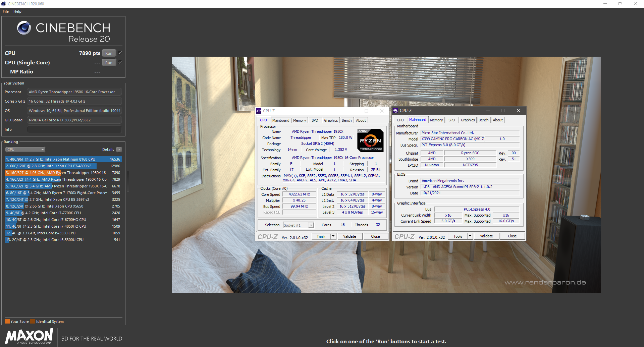Select ranking entry Intel Xeon Platinum 8168
Image resolution: width=644 pixels, height=347 pixels.
[63, 159]
